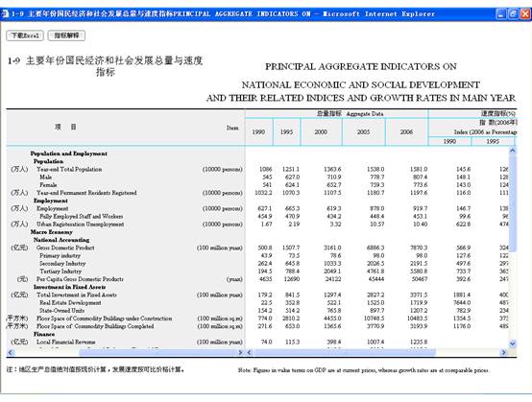The height and width of the screenshot is (402, 532).
Task: Click the 2005 column header
Action: (364, 131)
